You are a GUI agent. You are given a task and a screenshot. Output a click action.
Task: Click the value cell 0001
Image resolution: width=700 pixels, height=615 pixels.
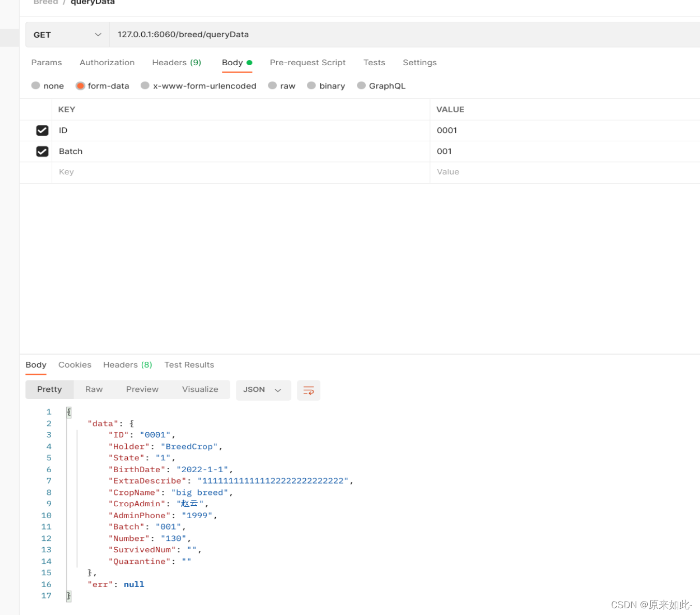click(565, 130)
